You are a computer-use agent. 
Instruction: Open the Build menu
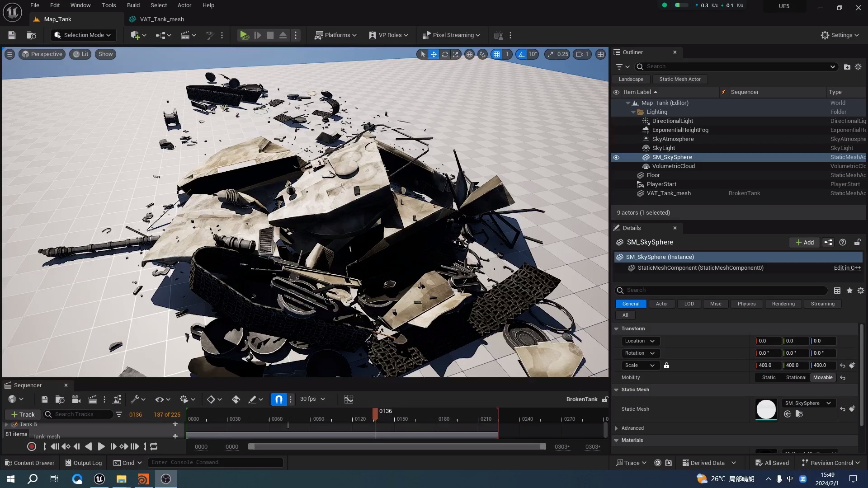[133, 5]
